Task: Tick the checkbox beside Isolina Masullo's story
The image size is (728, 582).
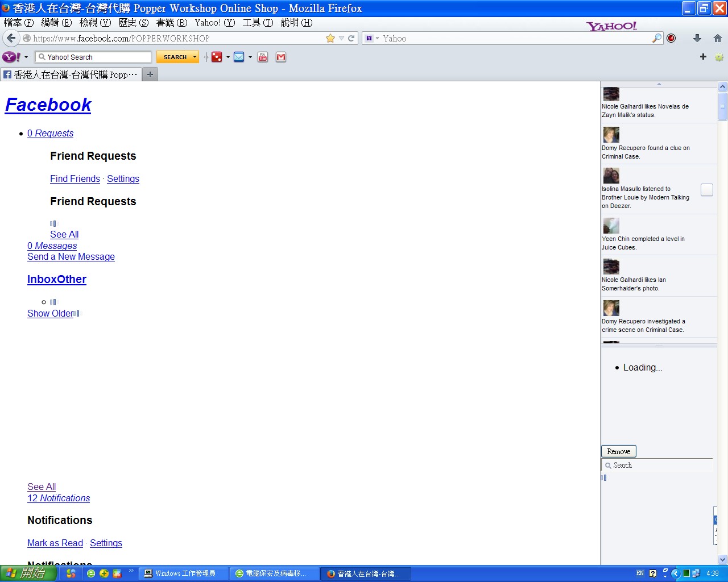Action: pyautogui.click(x=706, y=190)
